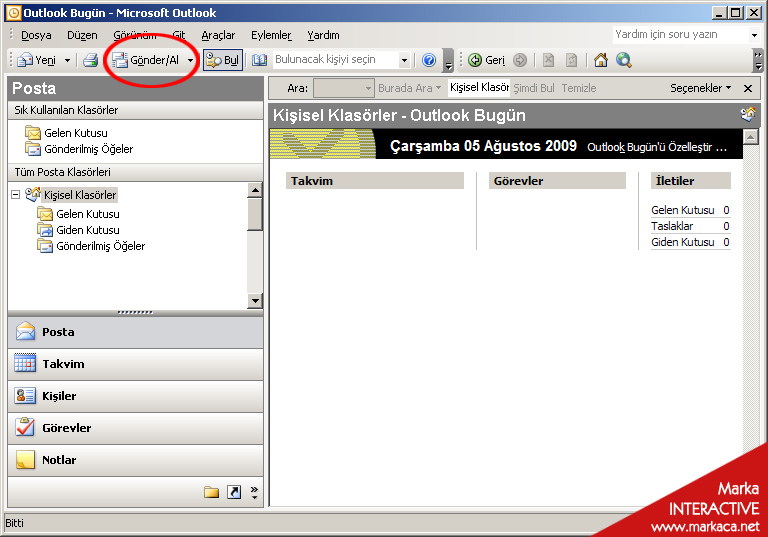The image size is (768, 537).
Task: Open the Düzen menu
Action: point(82,35)
